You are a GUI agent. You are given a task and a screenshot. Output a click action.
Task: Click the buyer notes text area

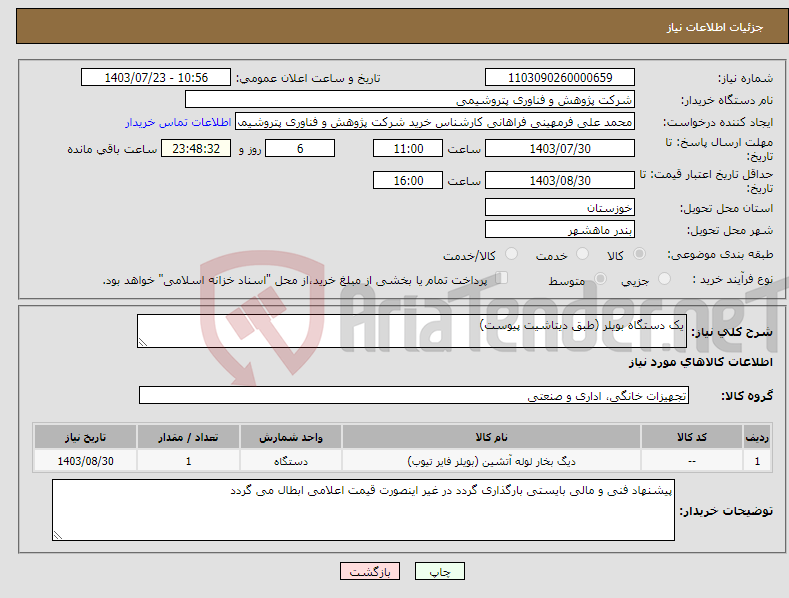(363, 510)
